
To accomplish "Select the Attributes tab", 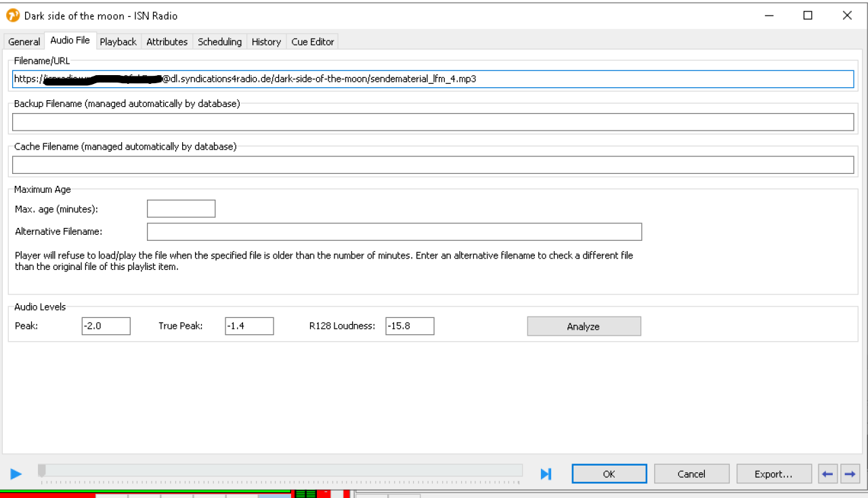I will click(167, 42).
